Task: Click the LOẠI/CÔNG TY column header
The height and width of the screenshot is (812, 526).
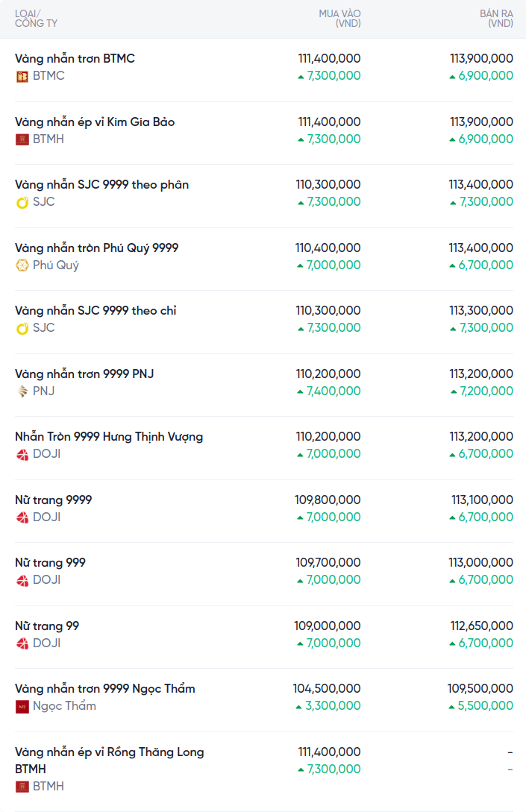Action: [36, 19]
